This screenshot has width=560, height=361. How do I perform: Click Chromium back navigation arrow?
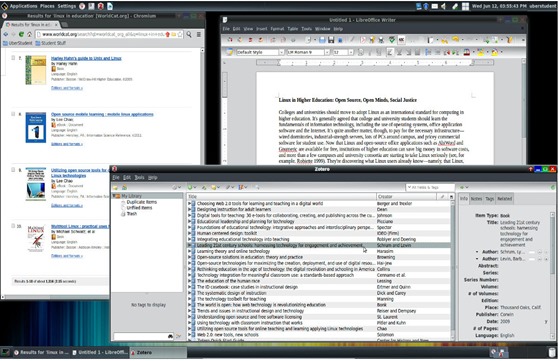point(5,34)
